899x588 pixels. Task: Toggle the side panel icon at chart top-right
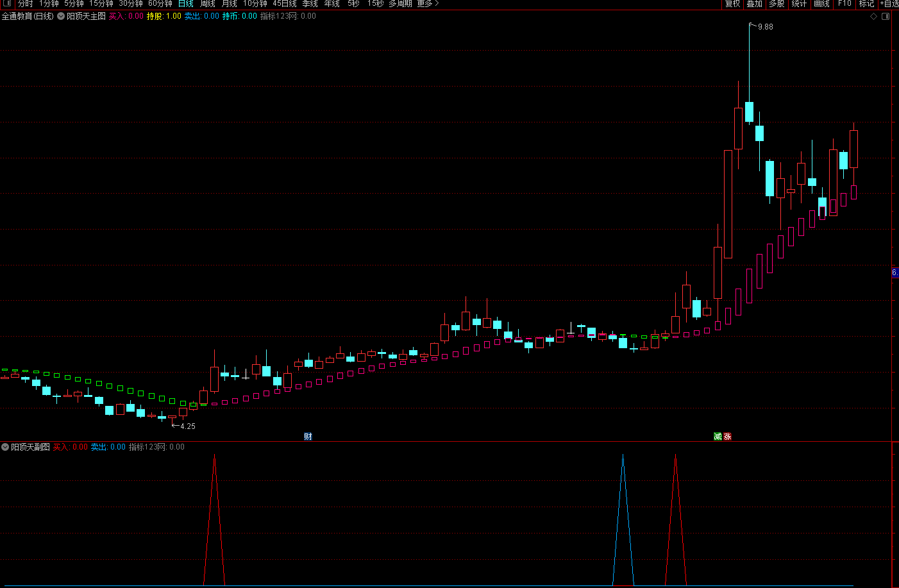[x=886, y=16]
